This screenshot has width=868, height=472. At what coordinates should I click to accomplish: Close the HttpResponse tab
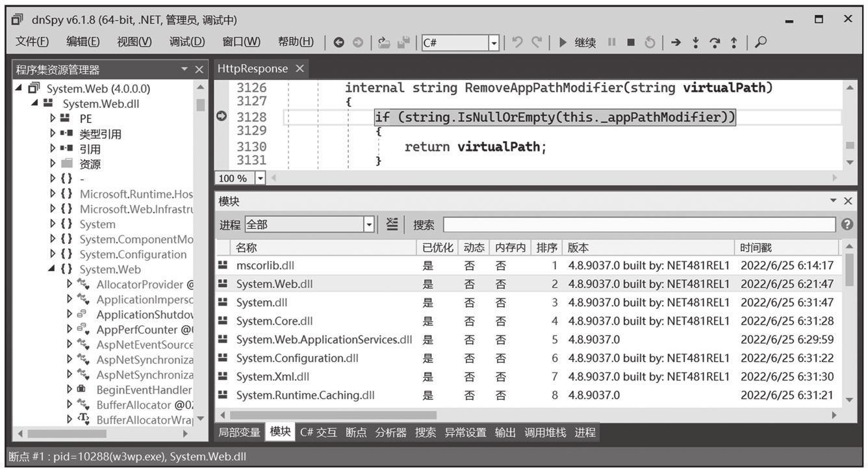[x=300, y=68]
